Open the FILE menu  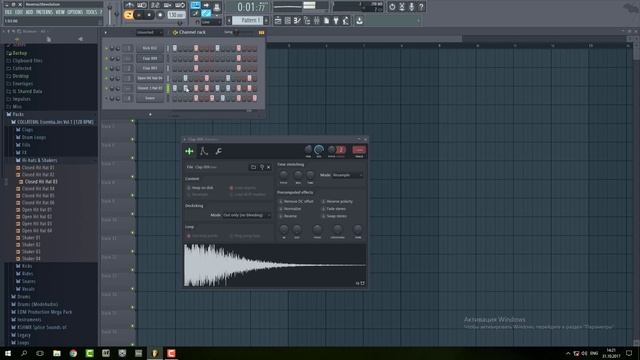point(8,13)
